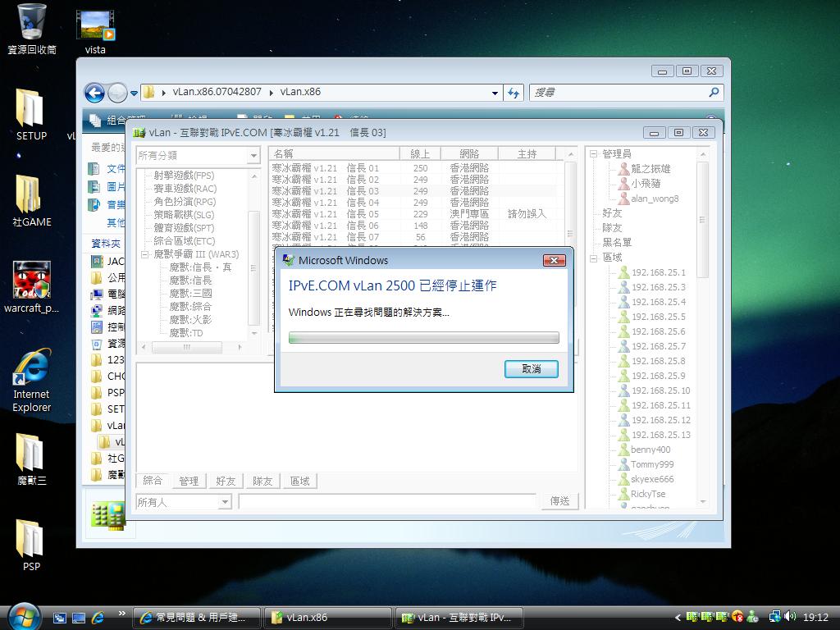
Task: Switch to the 隊友 chat tab
Action: pyautogui.click(x=262, y=481)
